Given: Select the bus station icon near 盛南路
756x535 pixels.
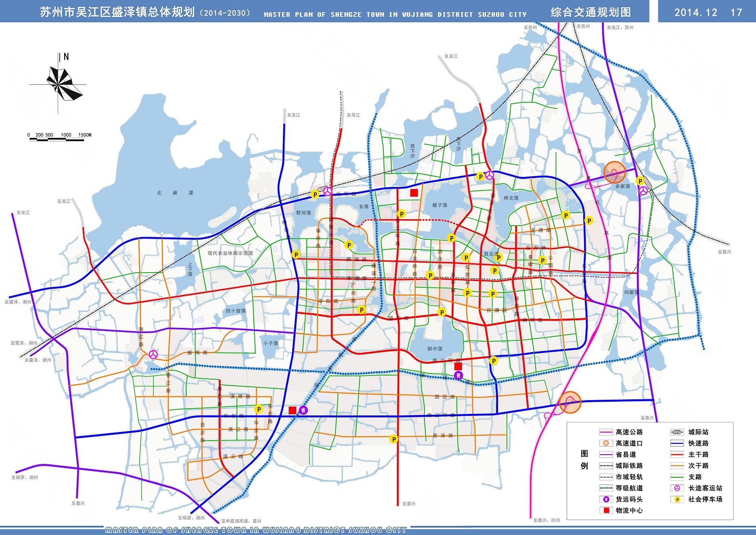Looking at the screenshot, I should 153,355.
